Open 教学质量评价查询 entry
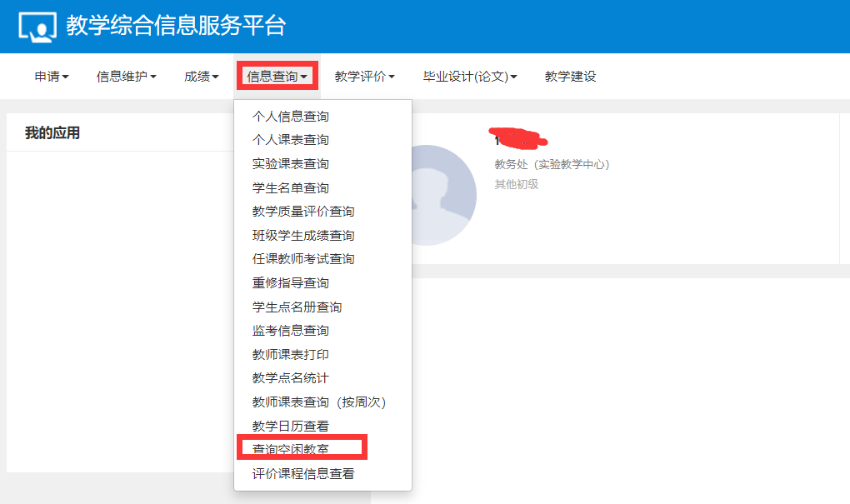Image resolution: width=850 pixels, height=504 pixels. pyautogui.click(x=303, y=212)
